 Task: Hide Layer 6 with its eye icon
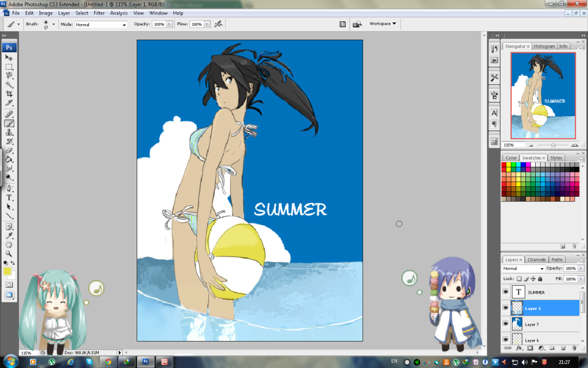click(x=505, y=340)
